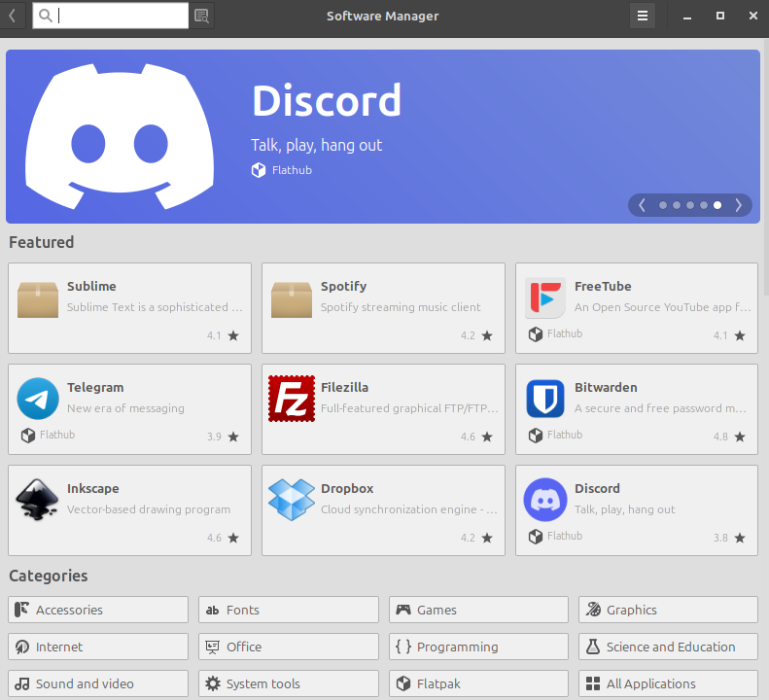
Task: Click the back arrow in the header
Action: tap(13, 16)
